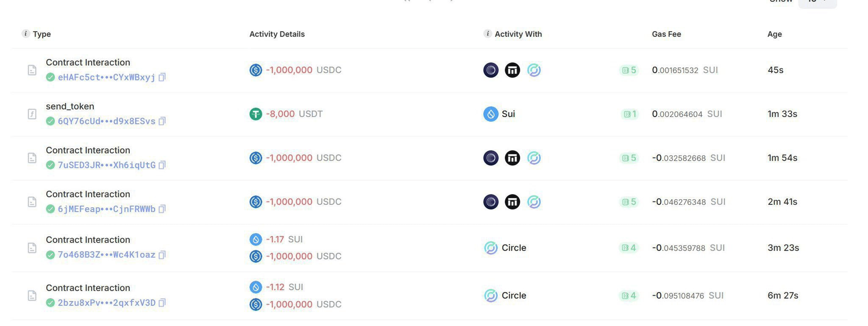Image resolution: width=868 pixels, height=326 pixels.
Task: Copy transaction hash 7uSED3JR•••Xh6iqUtG
Action: coord(162,165)
